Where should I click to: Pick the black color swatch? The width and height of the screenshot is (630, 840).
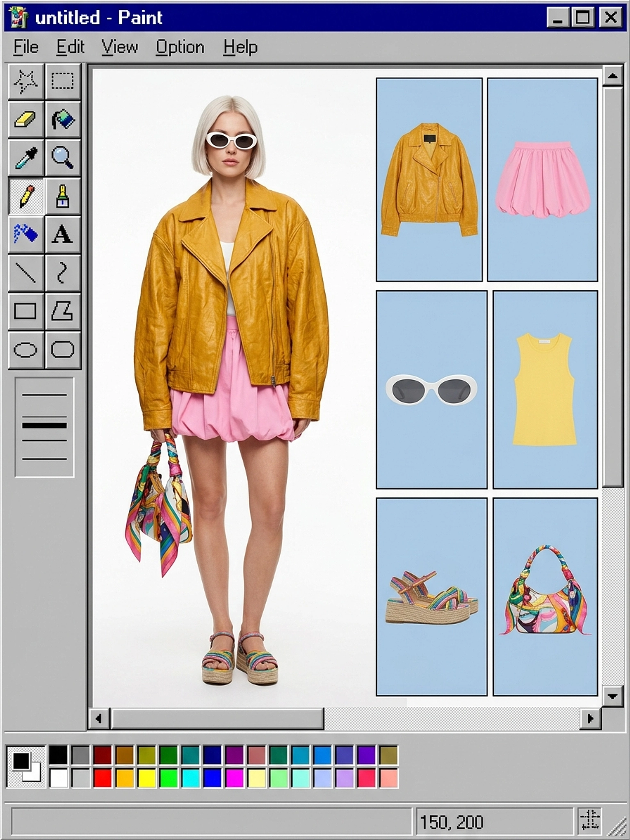pos(58,755)
